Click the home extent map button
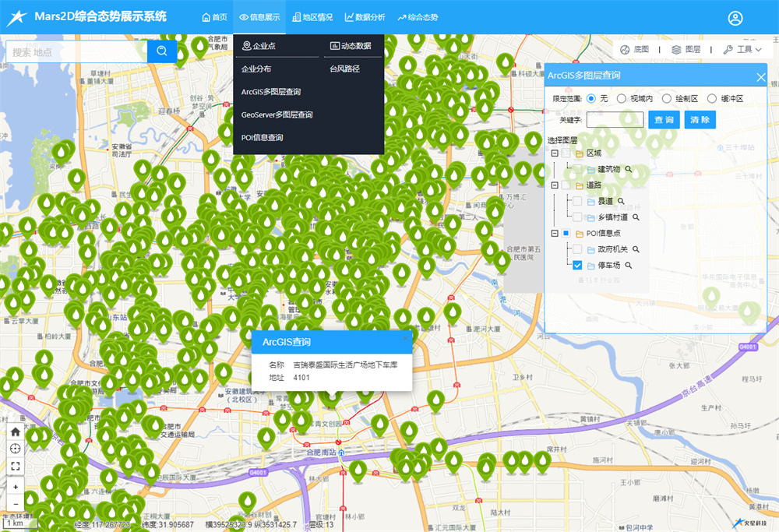 coord(16,432)
